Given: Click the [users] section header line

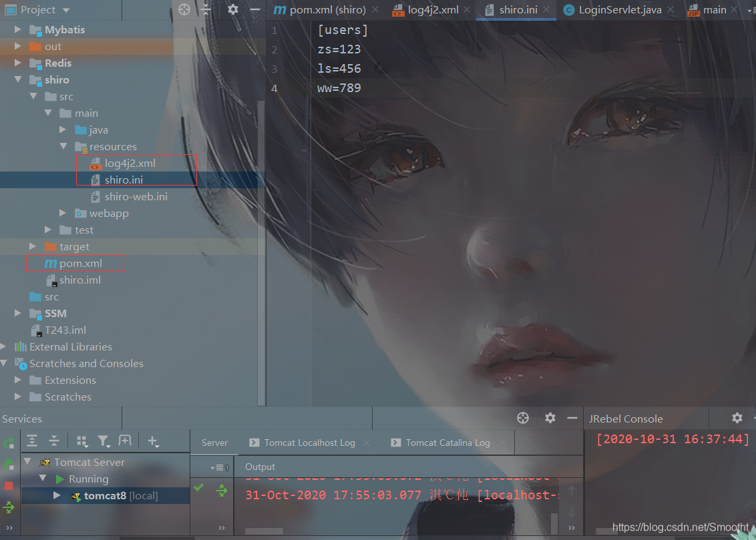Looking at the screenshot, I should (x=343, y=30).
